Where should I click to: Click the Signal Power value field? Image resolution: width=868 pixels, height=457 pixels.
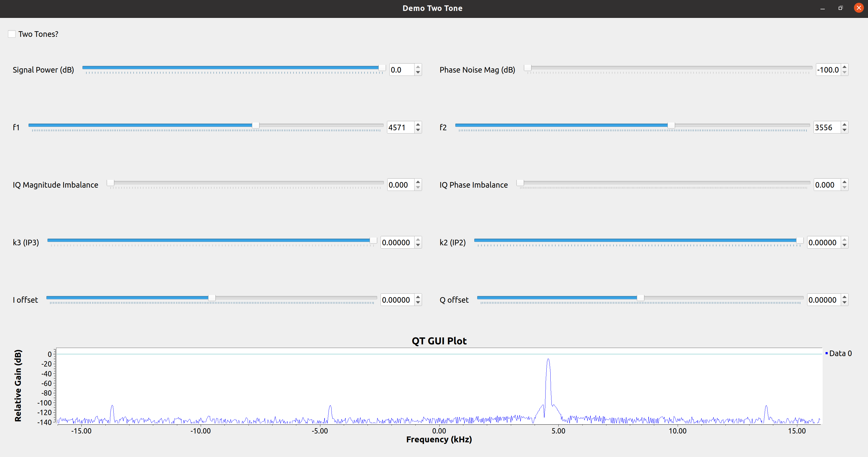coord(401,70)
